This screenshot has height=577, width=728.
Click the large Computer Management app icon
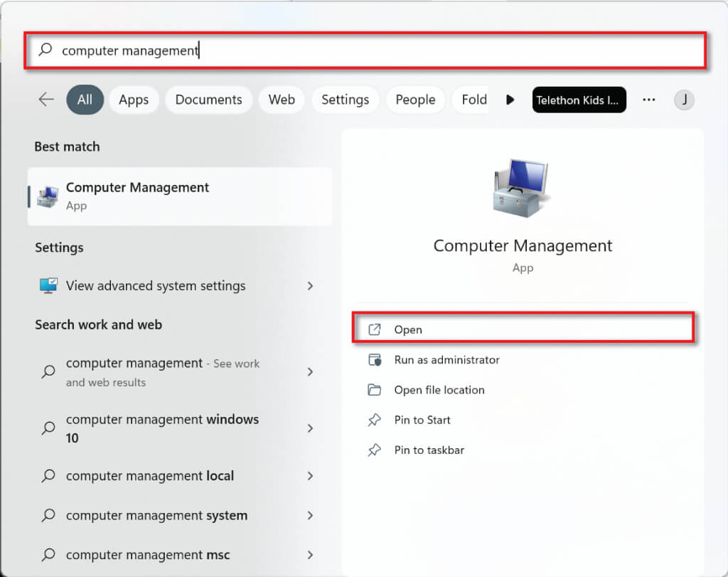[x=523, y=189]
